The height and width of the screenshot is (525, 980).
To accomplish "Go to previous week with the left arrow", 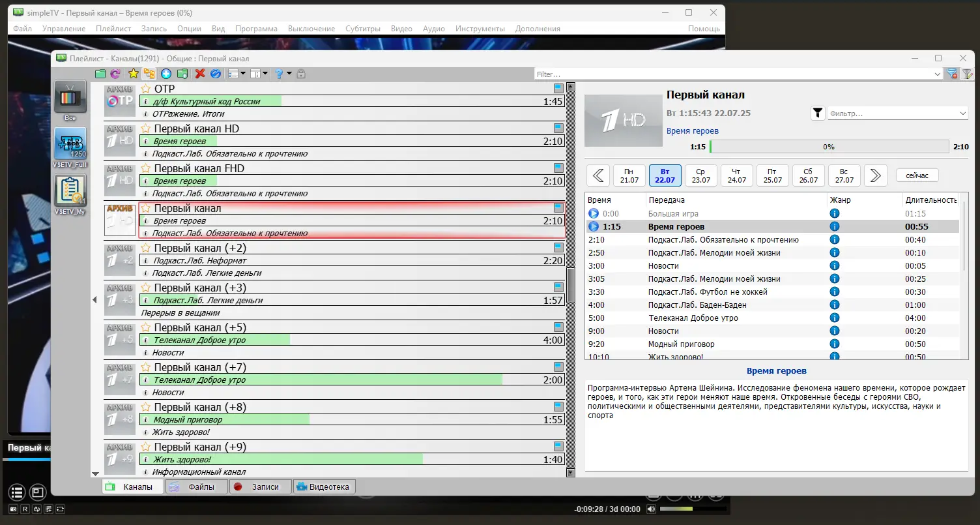I will tap(598, 175).
